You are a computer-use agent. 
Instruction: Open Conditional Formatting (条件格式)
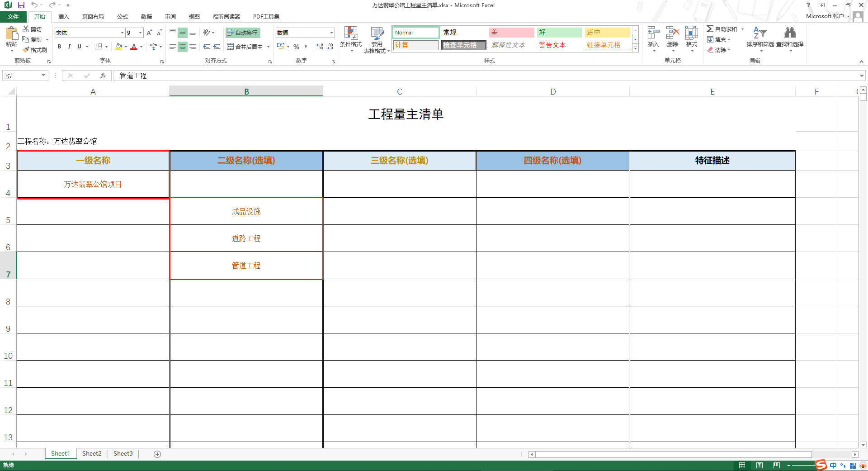coord(351,39)
